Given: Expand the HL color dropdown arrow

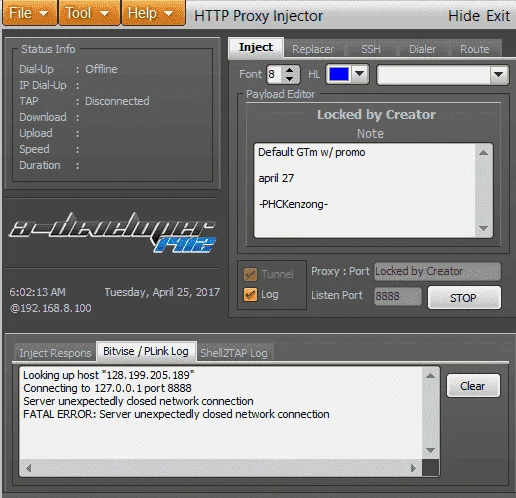Looking at the screenshot, I should 359,74.
